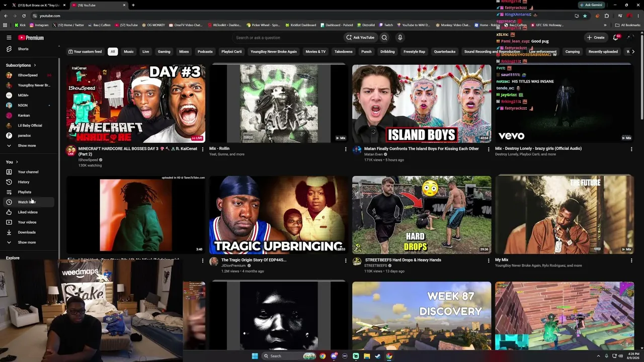
Task: Start voice search with the microphone
Action: click(x=400, y=38)
